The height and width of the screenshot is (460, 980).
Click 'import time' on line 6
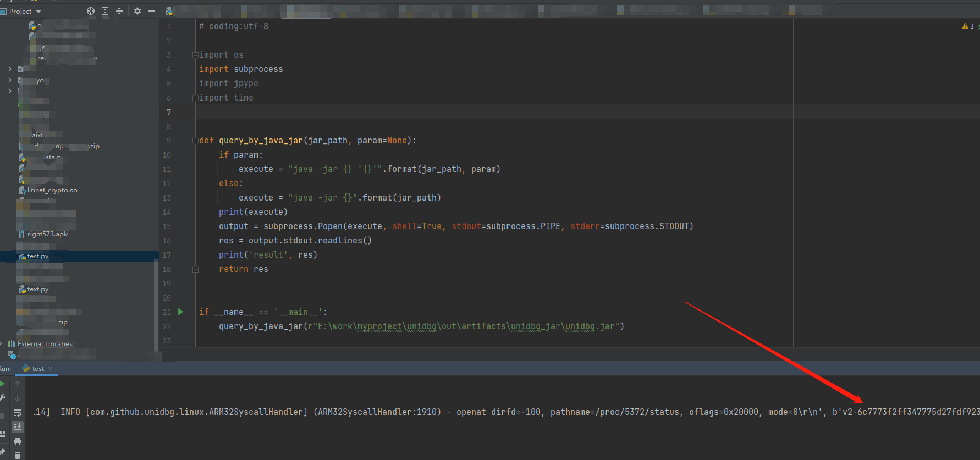point(226,98)
